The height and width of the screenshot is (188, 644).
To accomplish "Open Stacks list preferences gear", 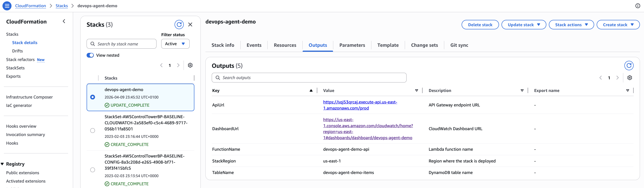I will click(x=190, y=65).
